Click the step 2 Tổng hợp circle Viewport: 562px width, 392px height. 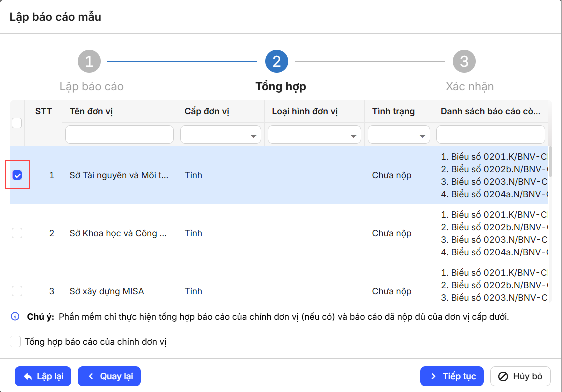click(x=276, y=62)
